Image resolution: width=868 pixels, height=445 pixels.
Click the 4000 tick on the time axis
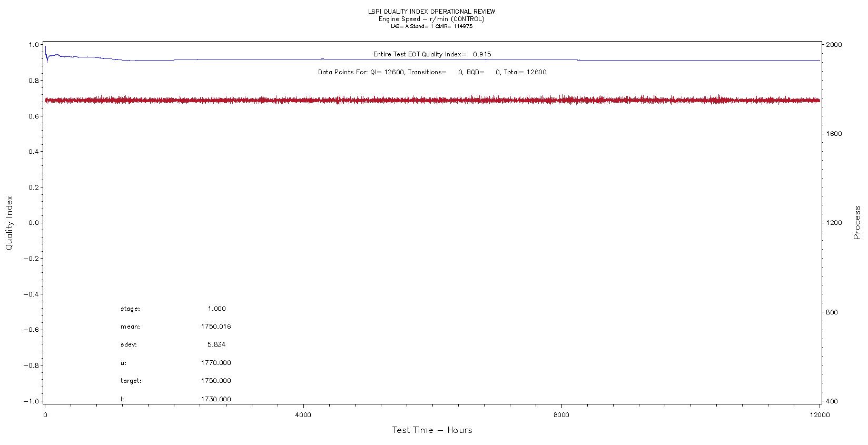303,415
